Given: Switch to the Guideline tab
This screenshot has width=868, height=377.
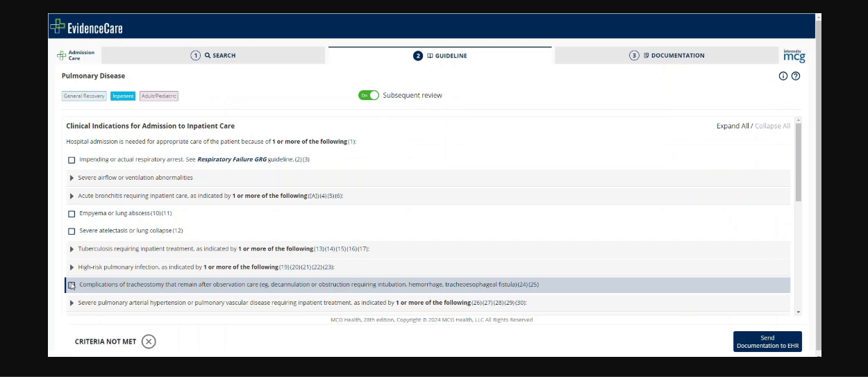Looking at the screenshot, I should tap(440, 56).
